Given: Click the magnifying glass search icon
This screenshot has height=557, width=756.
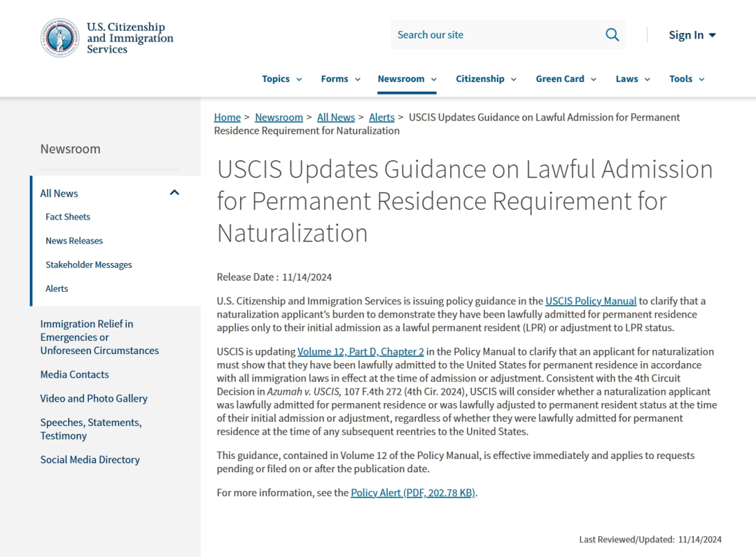Looking at the screenshot, I should coord(612,35).
